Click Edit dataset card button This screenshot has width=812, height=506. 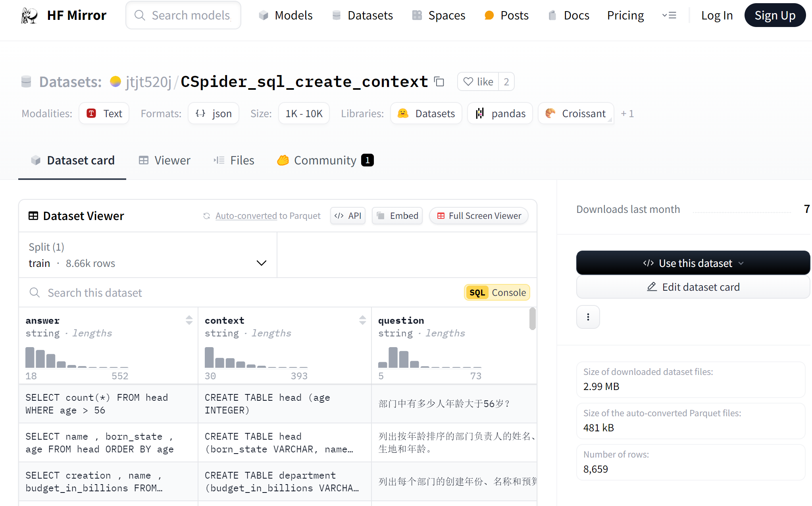pos(693,287)
